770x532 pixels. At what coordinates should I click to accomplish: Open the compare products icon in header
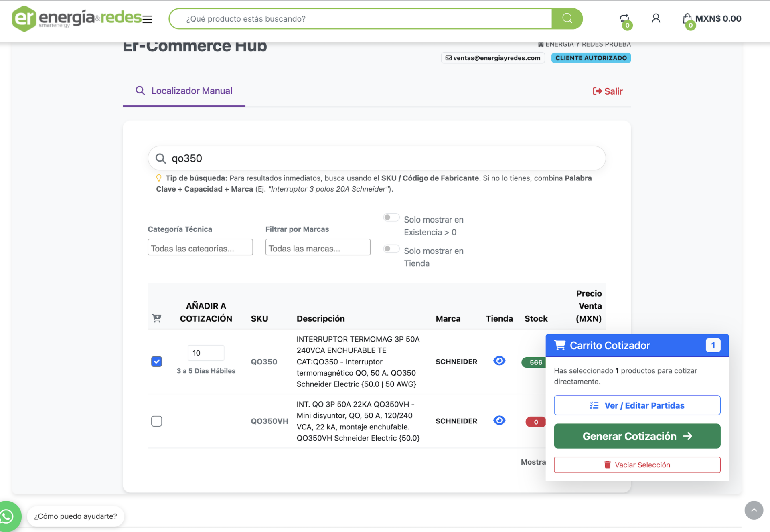pyautogui.click(x=624, y=19)
